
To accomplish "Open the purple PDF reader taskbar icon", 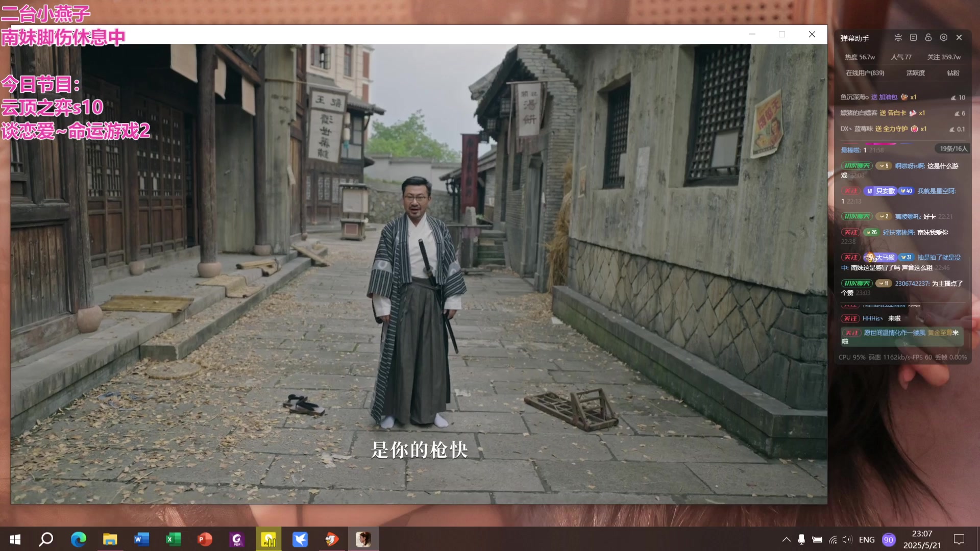I will click(236, 539).
